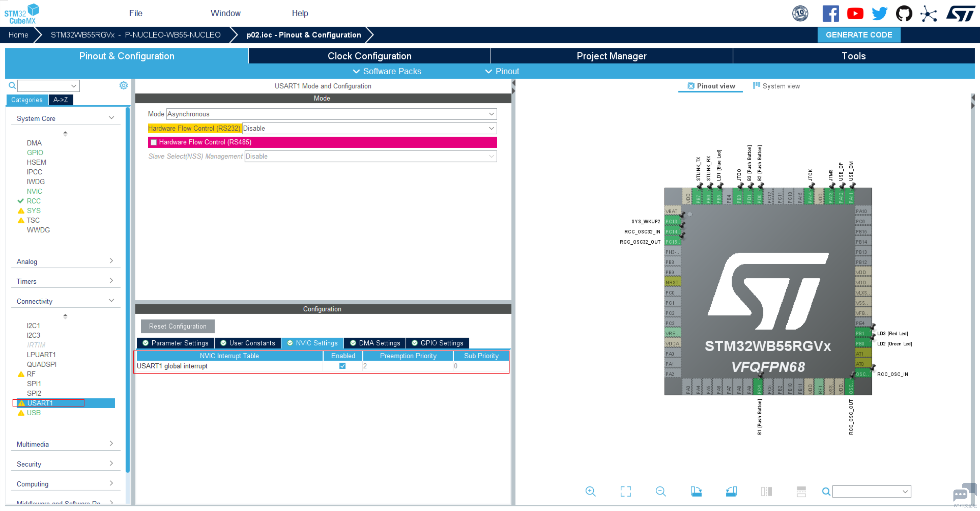Open the chat feedback icon

point(965,492)
